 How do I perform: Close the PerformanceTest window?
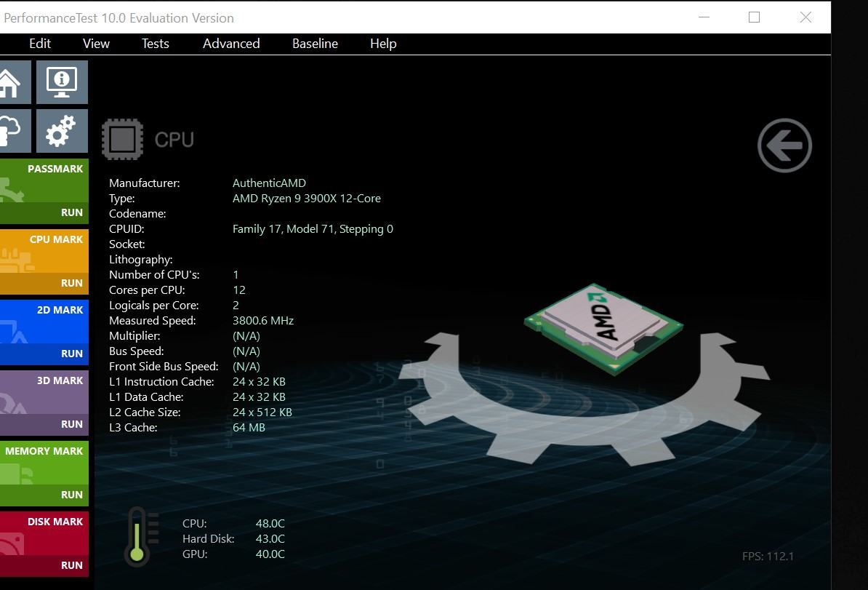805,17
